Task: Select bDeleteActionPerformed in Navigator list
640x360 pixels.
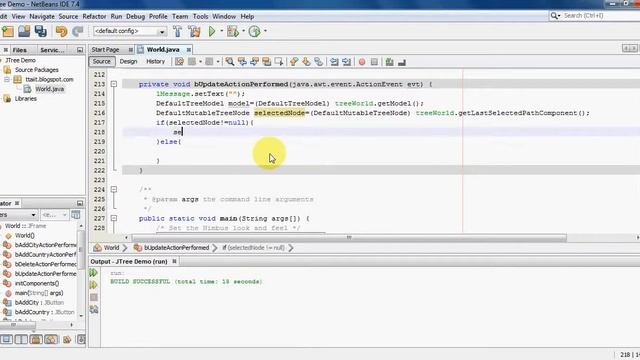Action: point(45,264)
